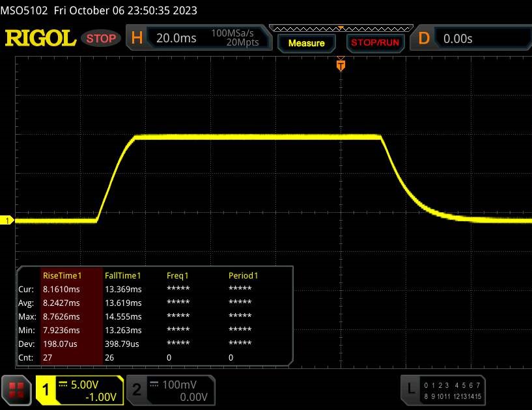Viewport: 532px width, 410px height.
Task: Click the Dev: row label
Action: (27, 344)
